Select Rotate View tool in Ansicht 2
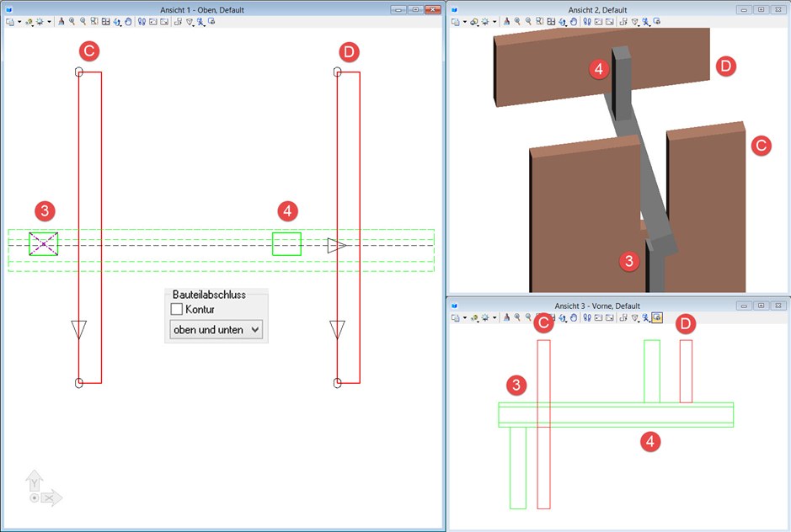 click(563, 22)
